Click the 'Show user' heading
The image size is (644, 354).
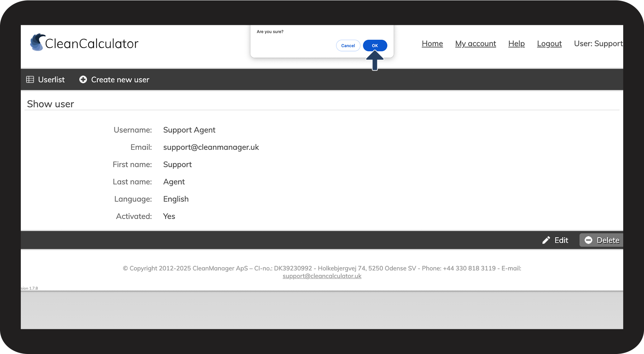50,104
